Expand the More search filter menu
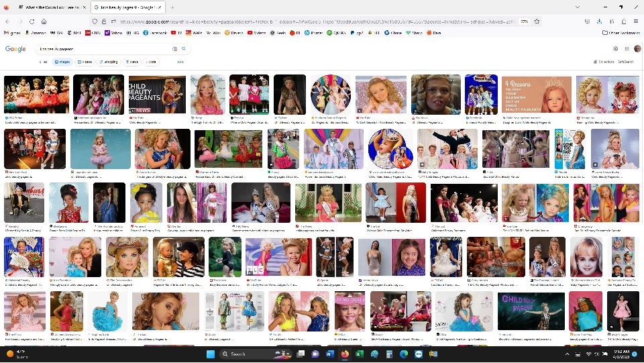 (x=151, y=62)
